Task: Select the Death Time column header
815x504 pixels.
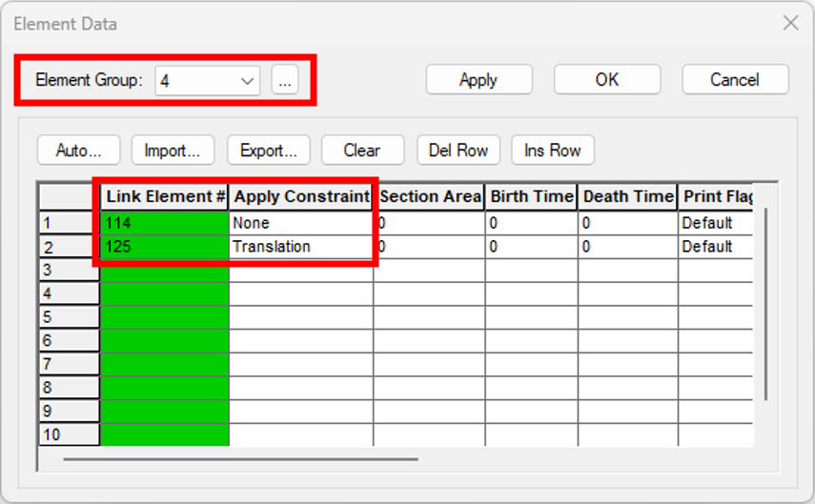Action: (x=628, y=197)
